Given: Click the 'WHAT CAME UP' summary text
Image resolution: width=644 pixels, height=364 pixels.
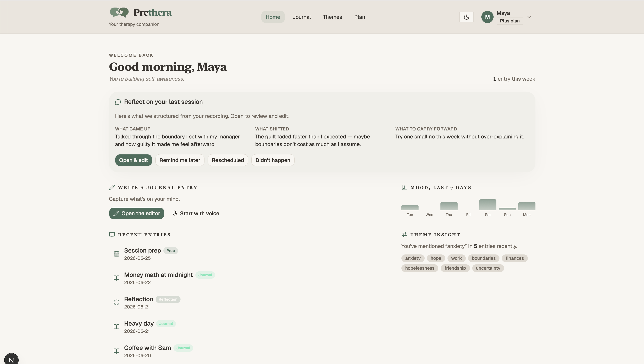Looking at the screenshot, I should (x=177, y=141).
